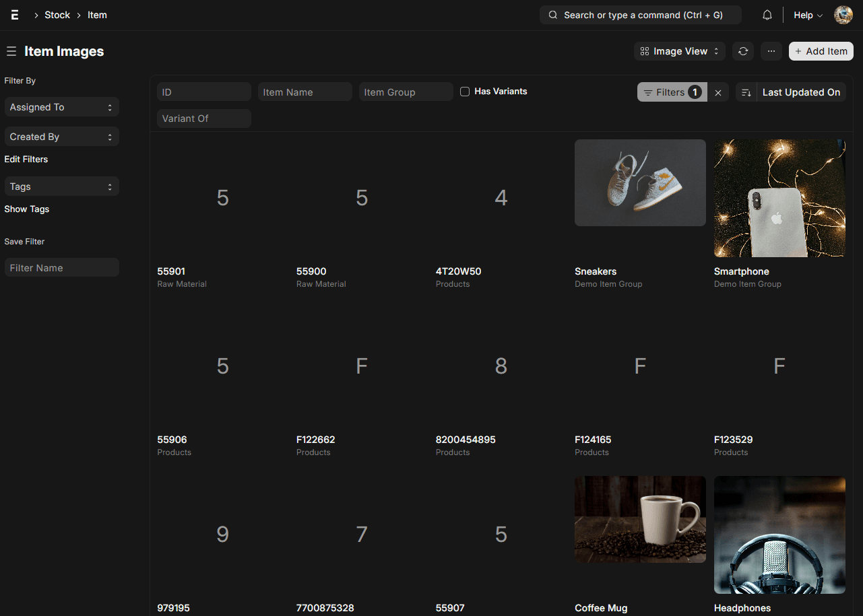Open the 55901 placeholder tile
Image resolution: width=863 pixels, height=616 pixels.
pyautogui.click(x=222, y=198)
